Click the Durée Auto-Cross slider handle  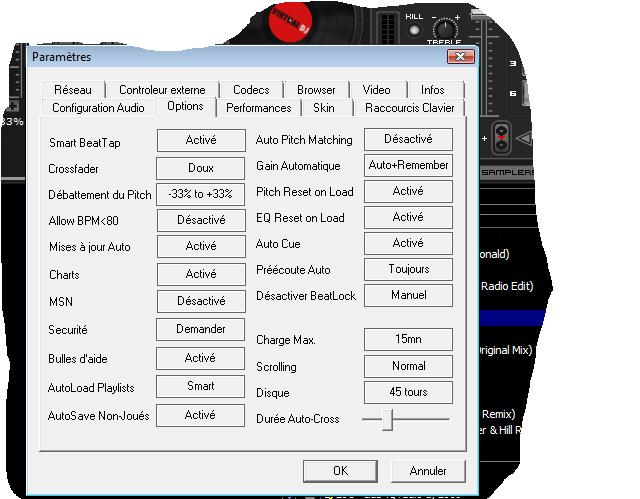pyautogui.click(x=388, y=420)
